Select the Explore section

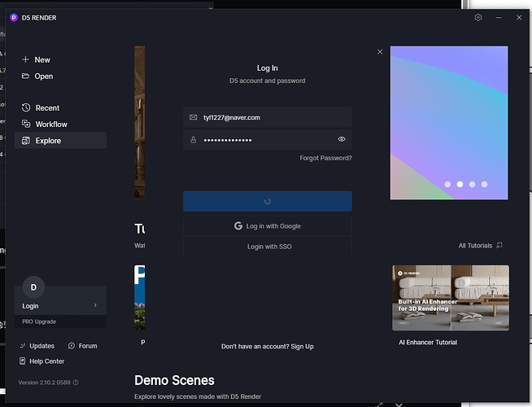pyautogui.click(x=60, y=141)
